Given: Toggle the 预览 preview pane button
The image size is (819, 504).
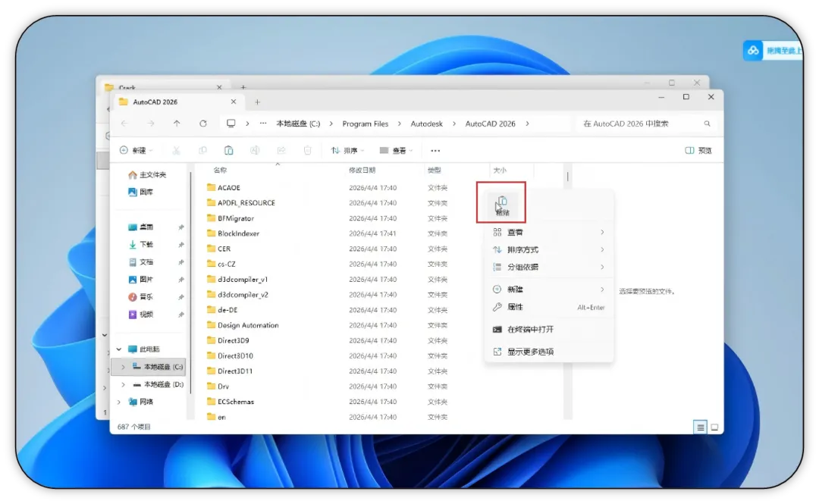Looking at the screenshot, I should point(698,150).
